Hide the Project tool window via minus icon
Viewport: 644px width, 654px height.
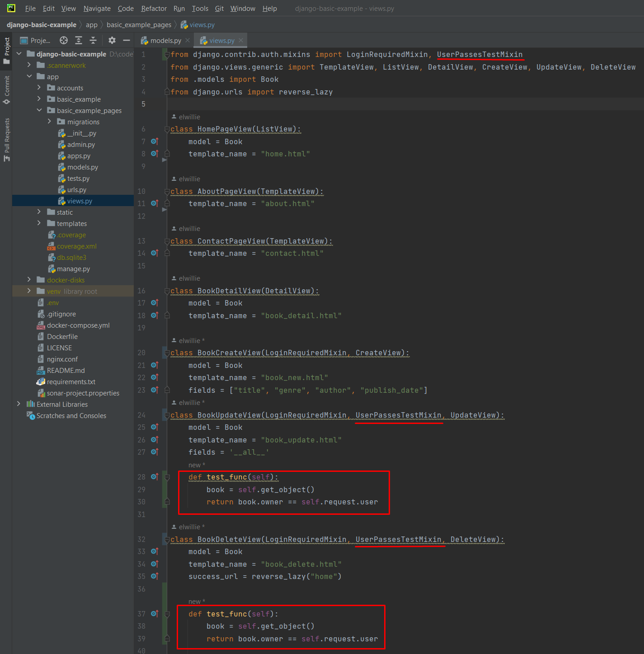[126, 40]
